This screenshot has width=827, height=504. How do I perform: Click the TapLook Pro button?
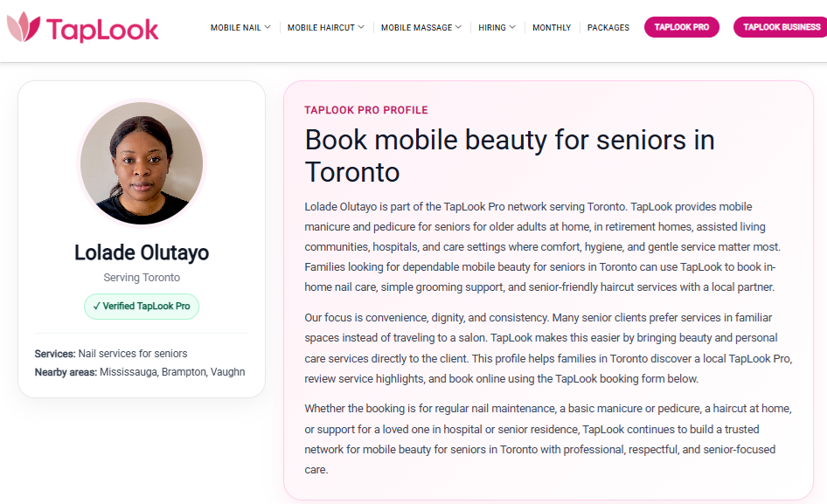681,27
